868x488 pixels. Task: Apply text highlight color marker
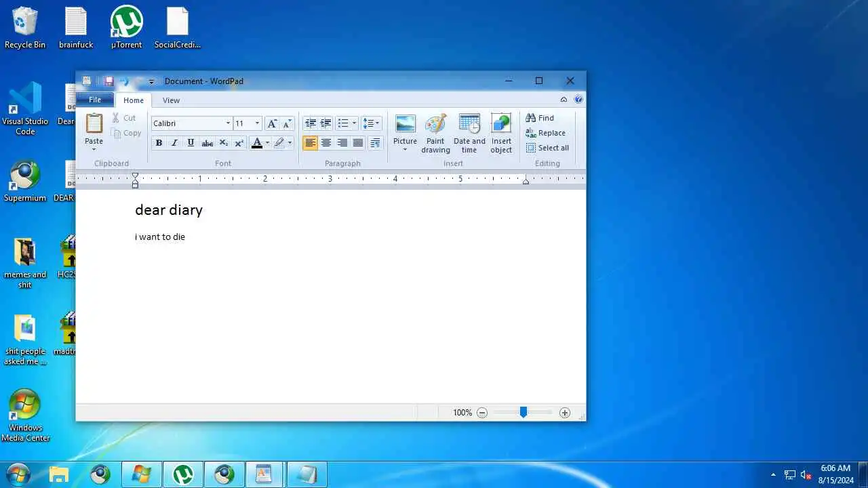279,143
